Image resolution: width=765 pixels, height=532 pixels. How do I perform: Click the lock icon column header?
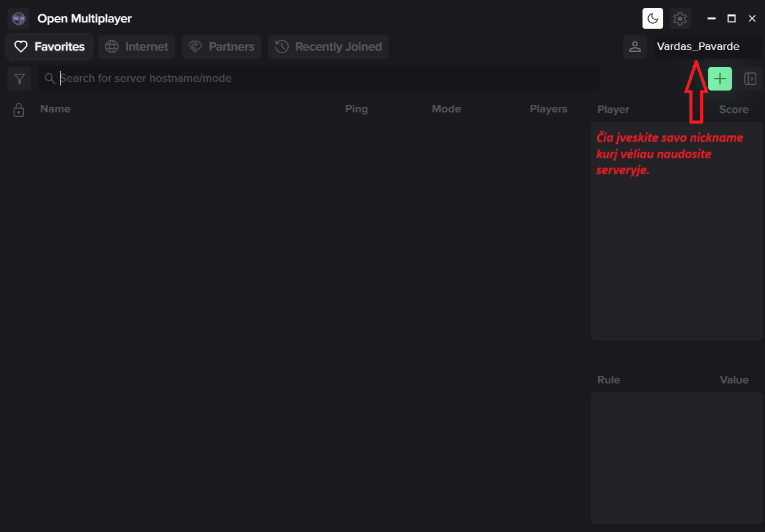click(x=19, y=110)
